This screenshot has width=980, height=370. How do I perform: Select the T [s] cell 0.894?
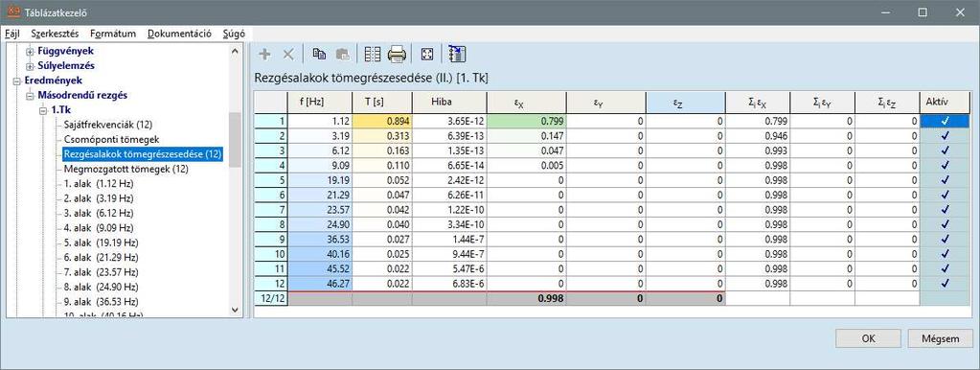pyautogui.click(x=382, y=121)
